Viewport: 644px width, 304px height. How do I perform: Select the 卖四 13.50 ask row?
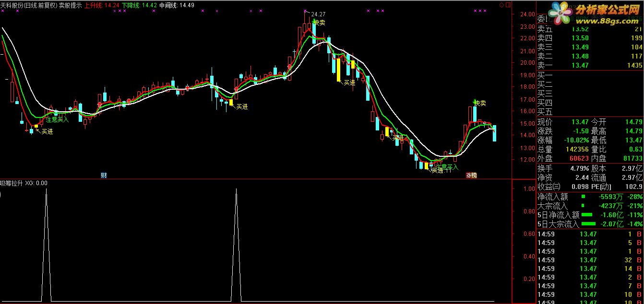pyautogui.click(x=590, y=38)
